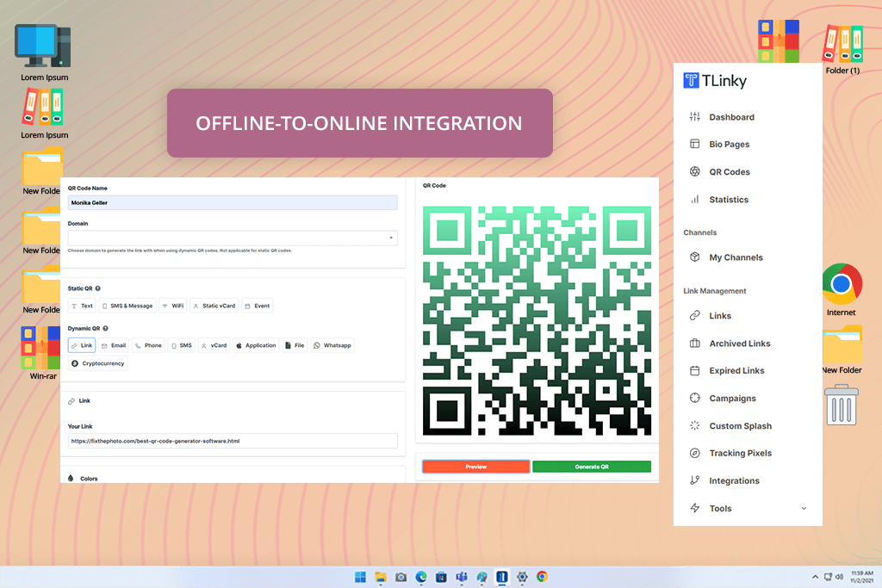Viewport: 882px width, 588px height.
Task: Click the green Generate QR button
Action: point(592,467)
